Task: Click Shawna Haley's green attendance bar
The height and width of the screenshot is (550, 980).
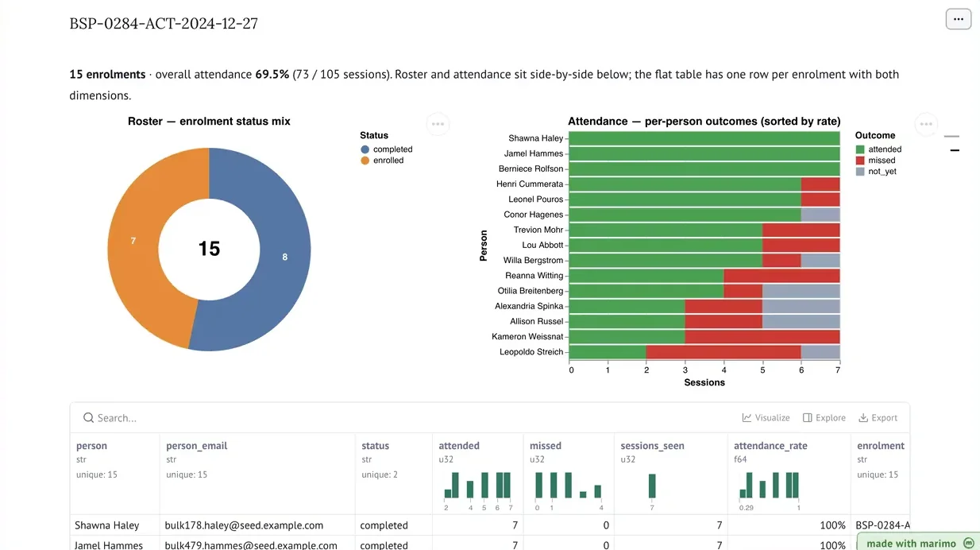Action: point(704,138)
